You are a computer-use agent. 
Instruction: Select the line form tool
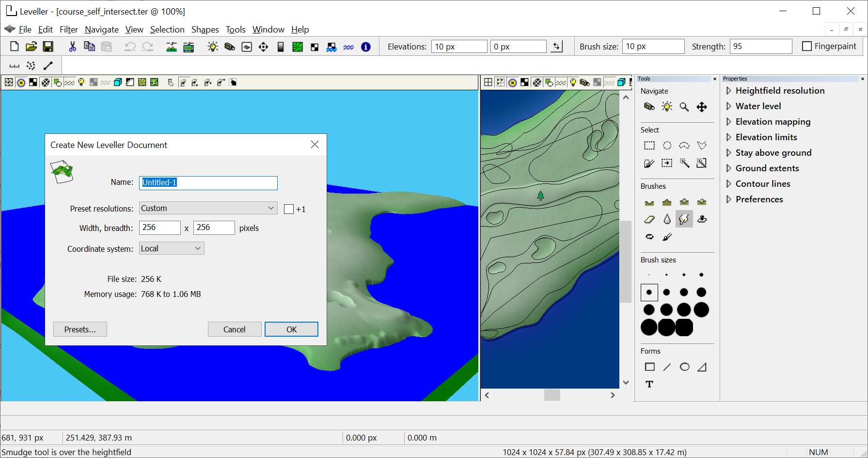667,367
